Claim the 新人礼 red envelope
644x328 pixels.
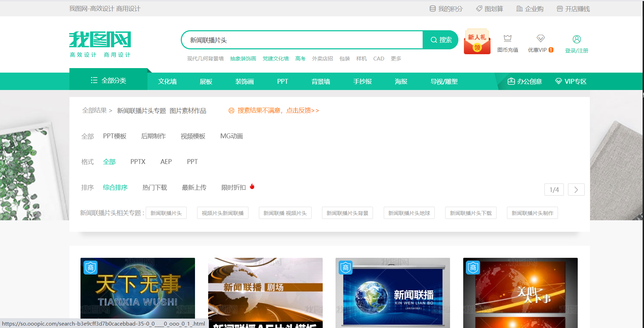click(477, 41)
